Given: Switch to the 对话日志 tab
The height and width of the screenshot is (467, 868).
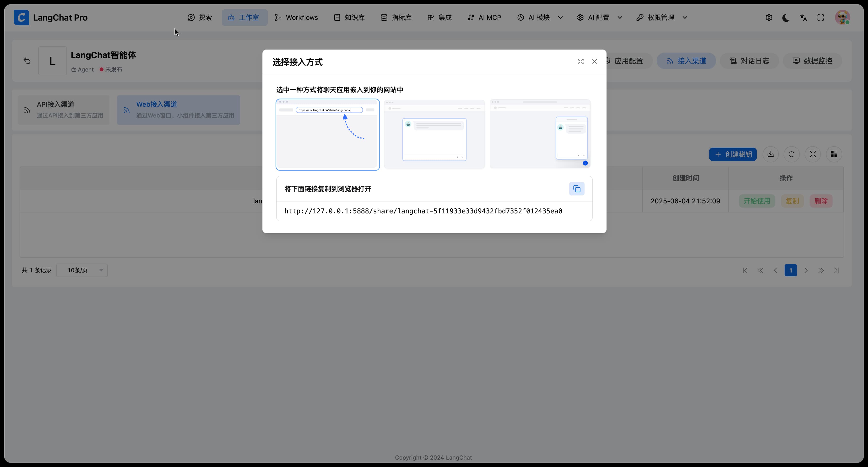Looking at the screenshot, I should pyautogui.click(x=749, y=61).
